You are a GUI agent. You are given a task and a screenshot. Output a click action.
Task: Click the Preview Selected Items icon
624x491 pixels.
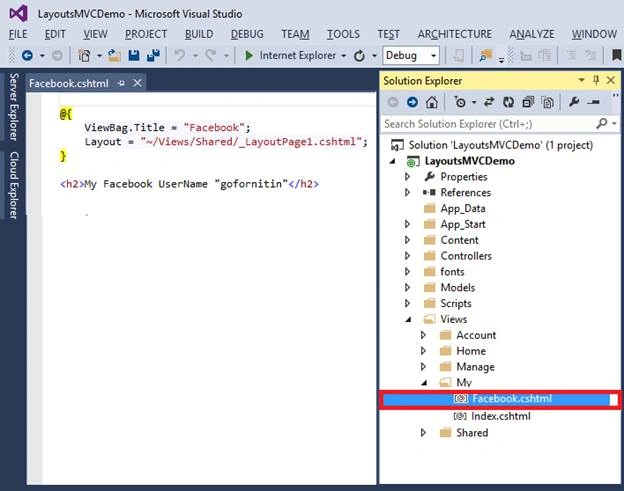tap(593, 102)
